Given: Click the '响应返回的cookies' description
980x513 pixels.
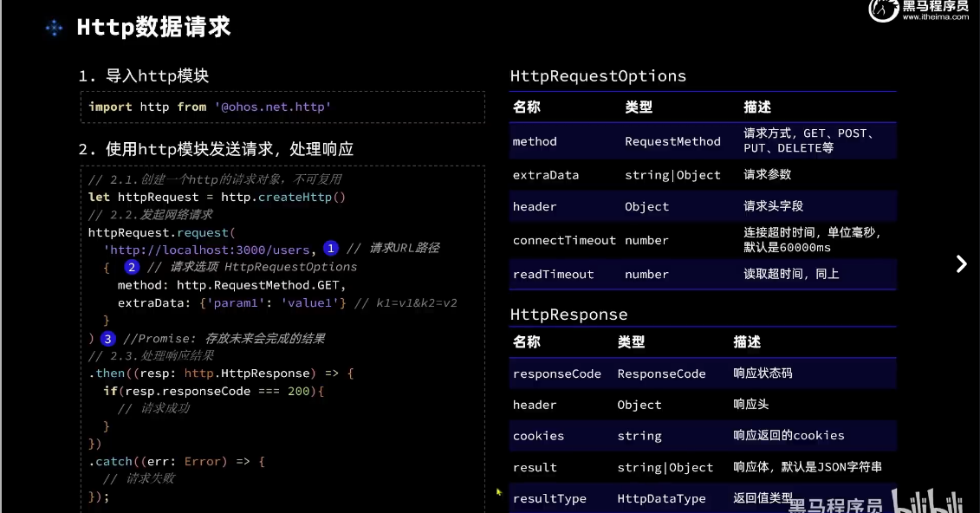Looking at the screenshot, I should click(x=789, y=436).
